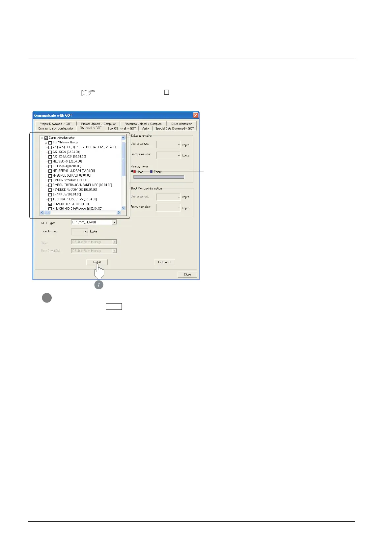Switch to Boot OS Install -> GOT tab
The height and width of the screenshot is (555, 392).
tap(122, 129)
